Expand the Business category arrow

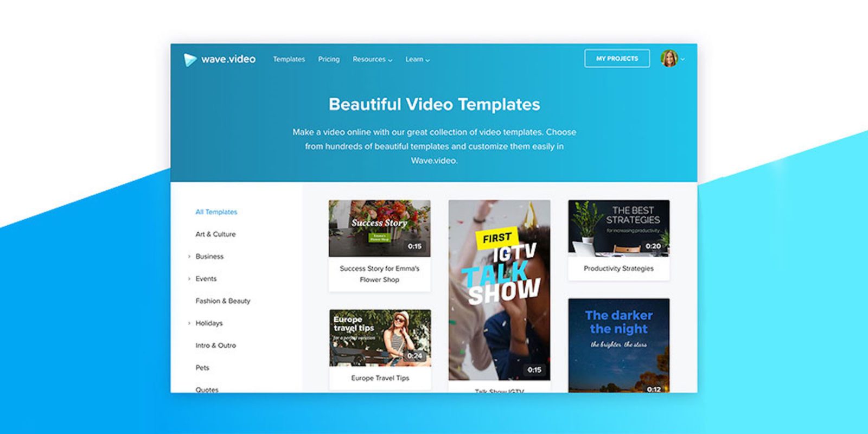(189, 257)
